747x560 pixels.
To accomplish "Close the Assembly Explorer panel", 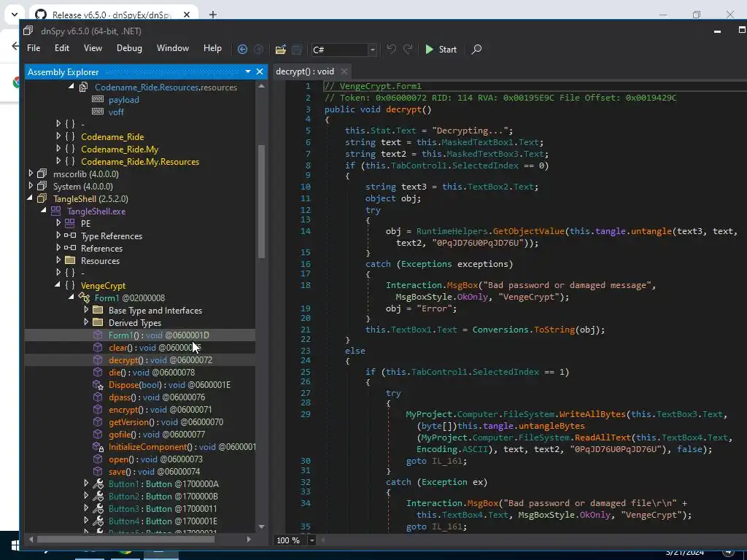I will pyautogui.click(x=260, y=71).
